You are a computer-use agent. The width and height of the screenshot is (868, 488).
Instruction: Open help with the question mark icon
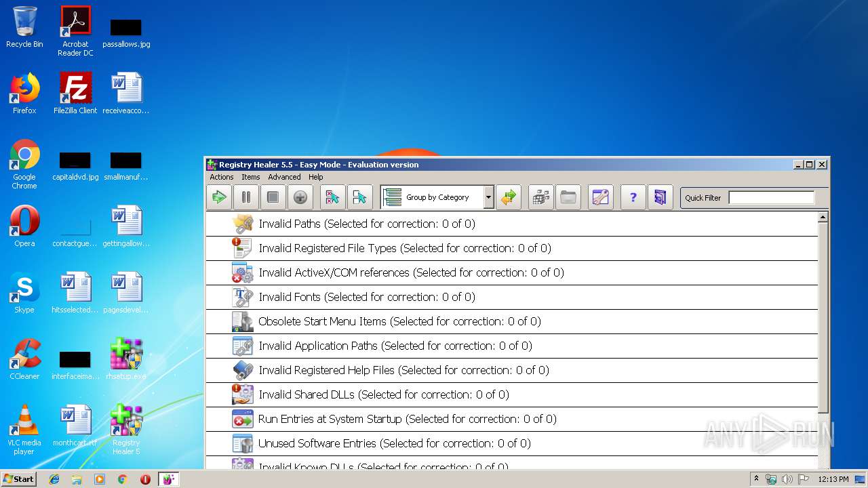tap(633, 197)
